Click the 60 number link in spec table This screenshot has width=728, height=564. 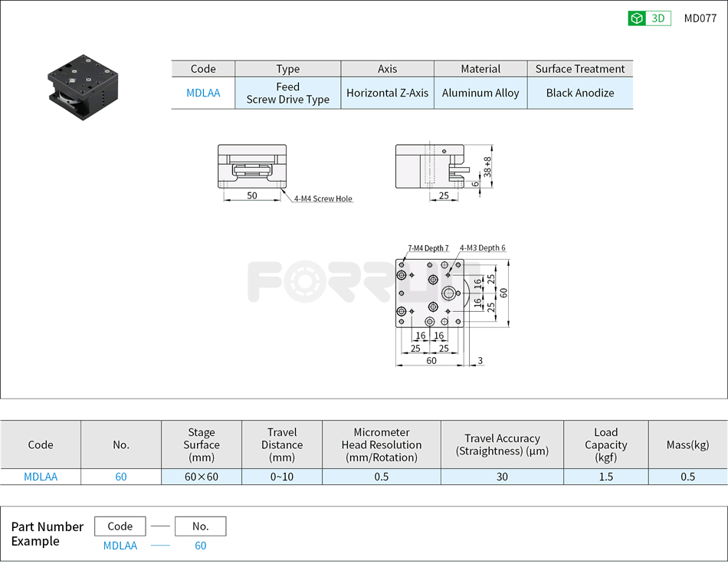[120, 476]
